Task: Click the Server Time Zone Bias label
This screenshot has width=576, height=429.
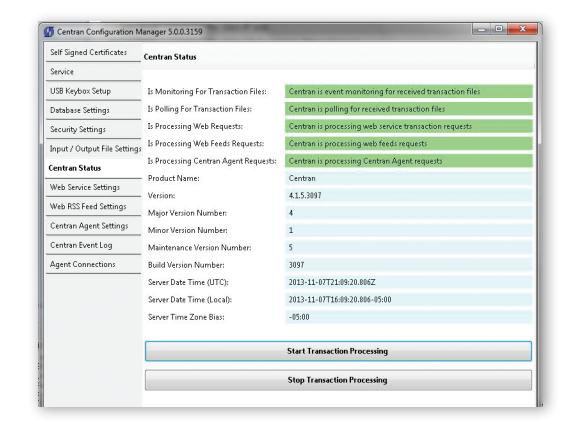Action: point(186,317)
